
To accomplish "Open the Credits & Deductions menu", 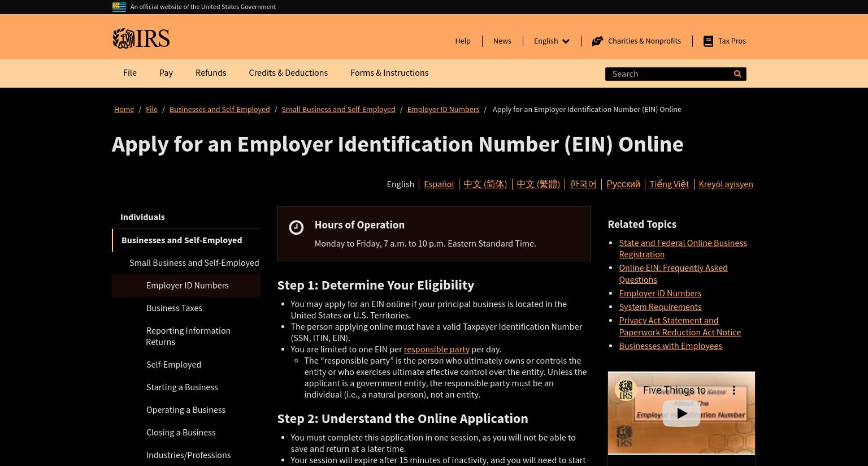I will coord(288,73).
